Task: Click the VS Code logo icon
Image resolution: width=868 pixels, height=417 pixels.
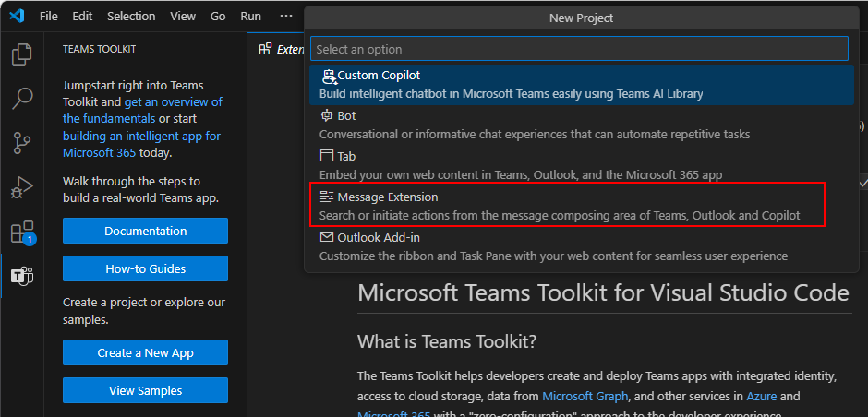Action: coord(17,16)
